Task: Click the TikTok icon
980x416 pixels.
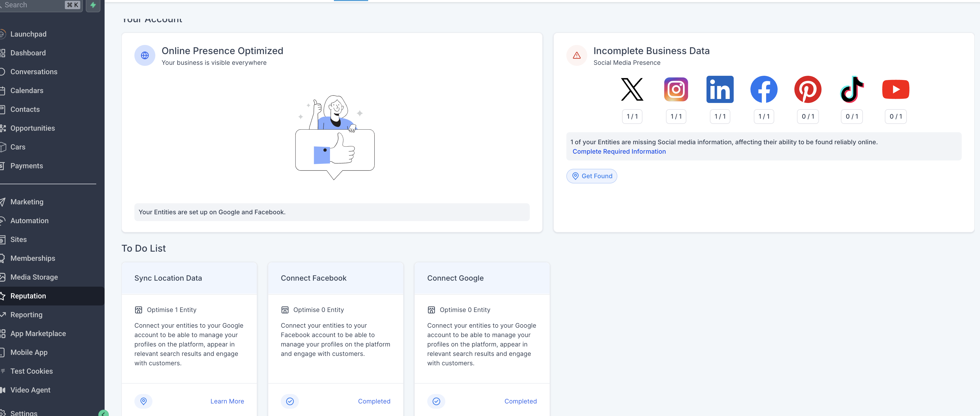Action: (x=851, y=89)
